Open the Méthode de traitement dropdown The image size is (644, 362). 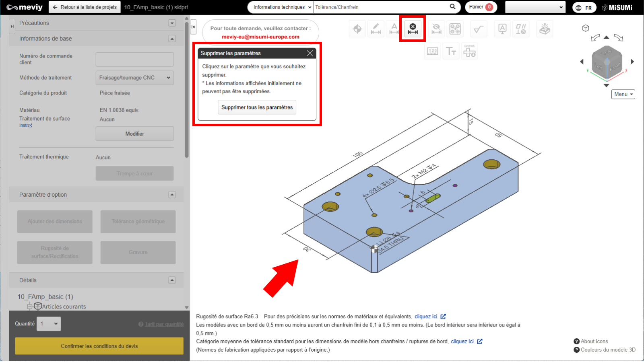click(134, 78)
